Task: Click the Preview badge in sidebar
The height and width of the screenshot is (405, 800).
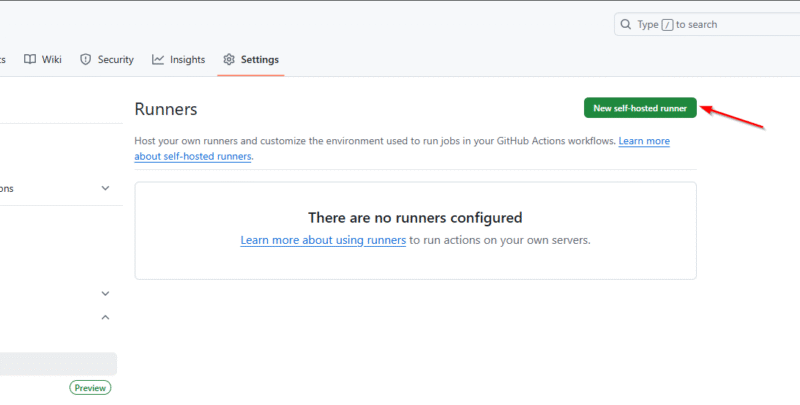Action: pos(90,388)
